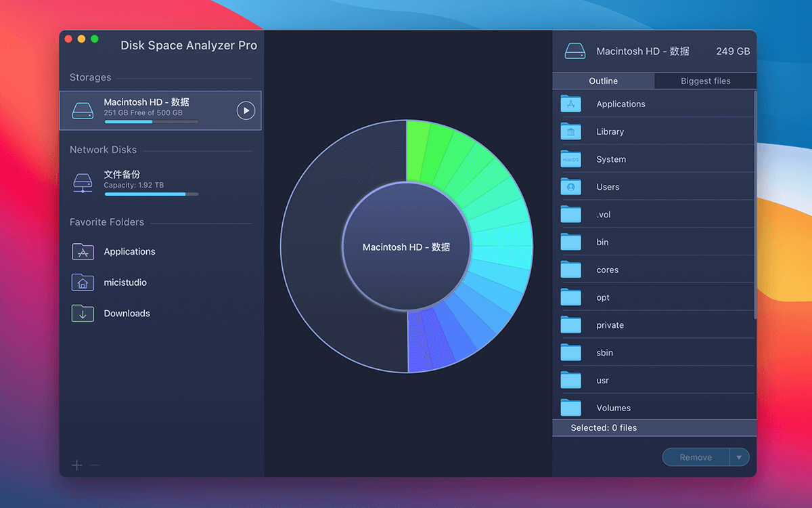Select the Library label in Outline
This screenshot has width=812, height=508.
pos(610,131)
